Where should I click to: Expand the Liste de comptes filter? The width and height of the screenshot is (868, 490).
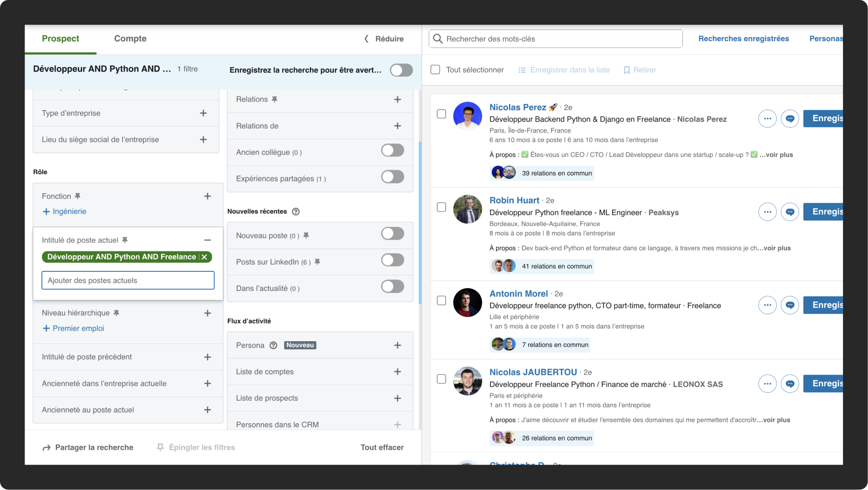point(397,372)
